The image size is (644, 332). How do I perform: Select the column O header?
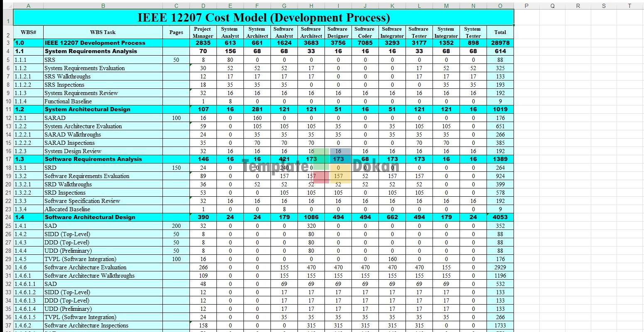(x=500, y=6)
